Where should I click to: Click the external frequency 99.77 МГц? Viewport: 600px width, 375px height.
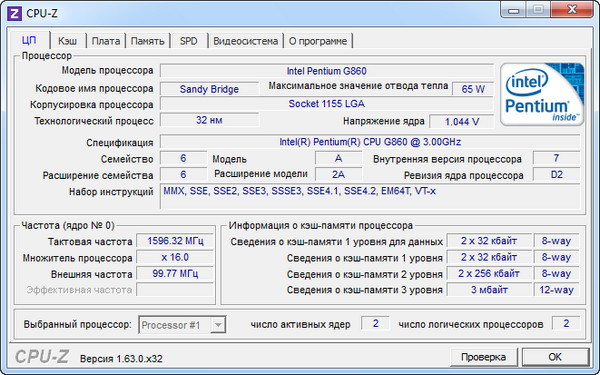175,274
